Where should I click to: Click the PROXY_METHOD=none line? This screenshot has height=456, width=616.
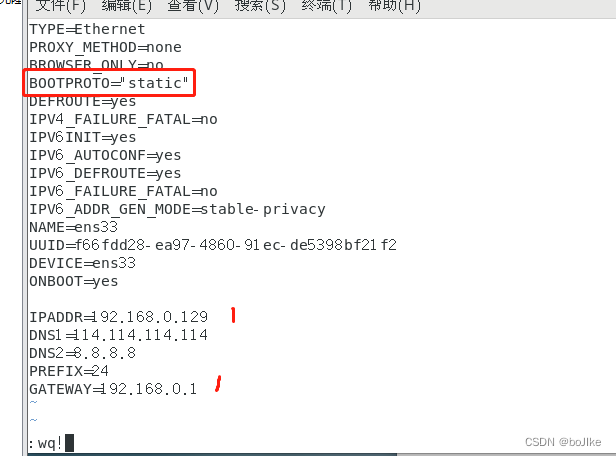105,48
